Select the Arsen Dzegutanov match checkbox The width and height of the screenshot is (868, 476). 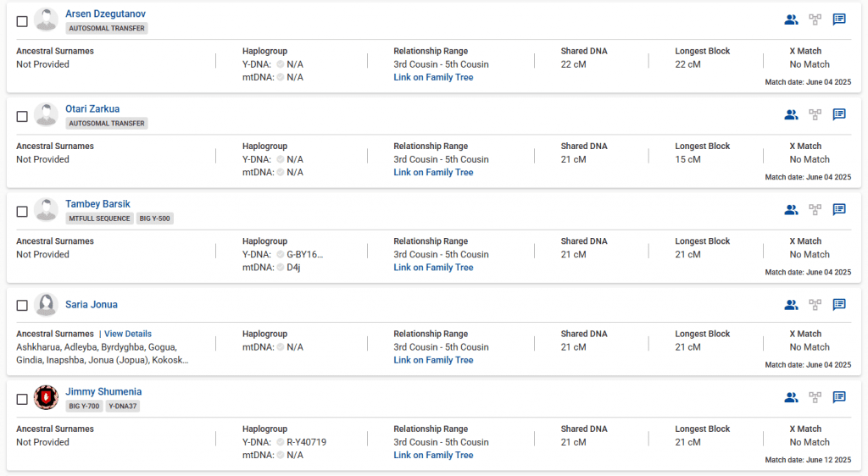pyautogui.click(x=22, y=21)
